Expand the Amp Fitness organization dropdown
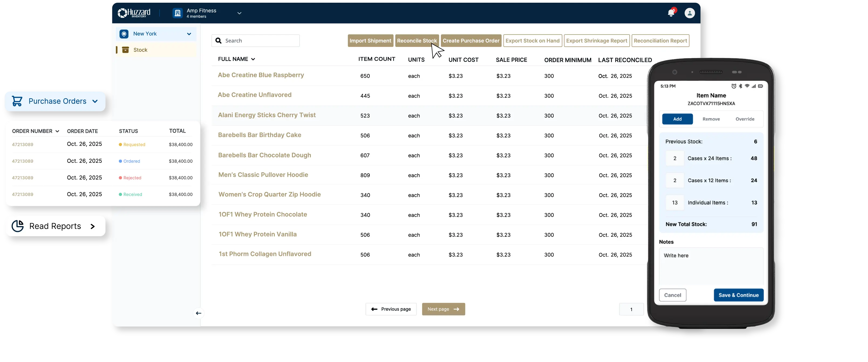The image size is (868, 362). (239, 13)
